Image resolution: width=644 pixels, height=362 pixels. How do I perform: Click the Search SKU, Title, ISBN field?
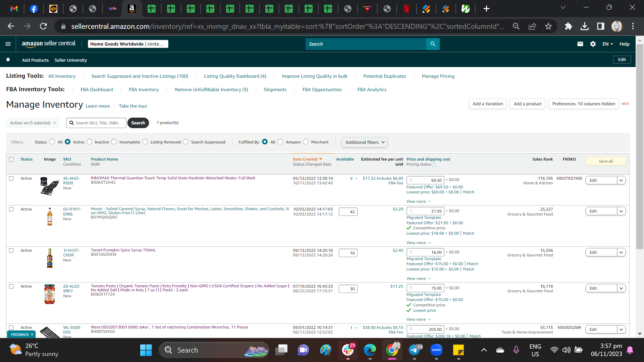[x=96, y=123]
